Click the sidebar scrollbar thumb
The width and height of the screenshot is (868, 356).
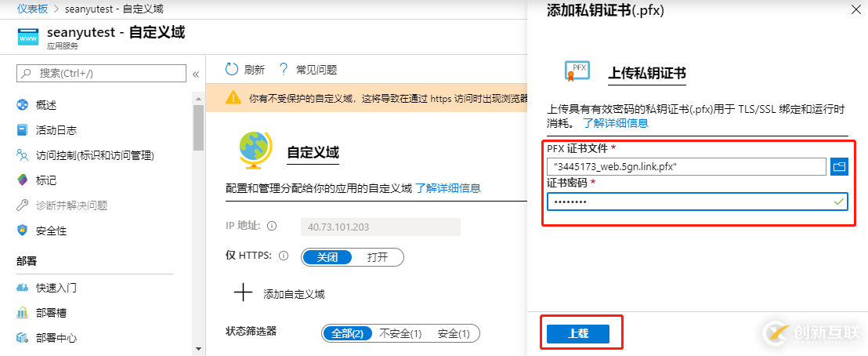(199, 128)
